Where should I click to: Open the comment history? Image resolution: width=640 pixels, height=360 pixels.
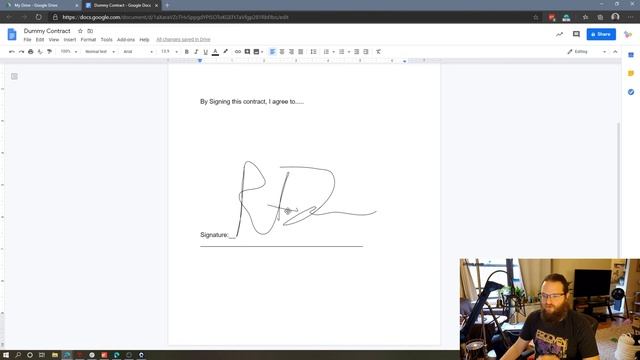coord(576,34)
